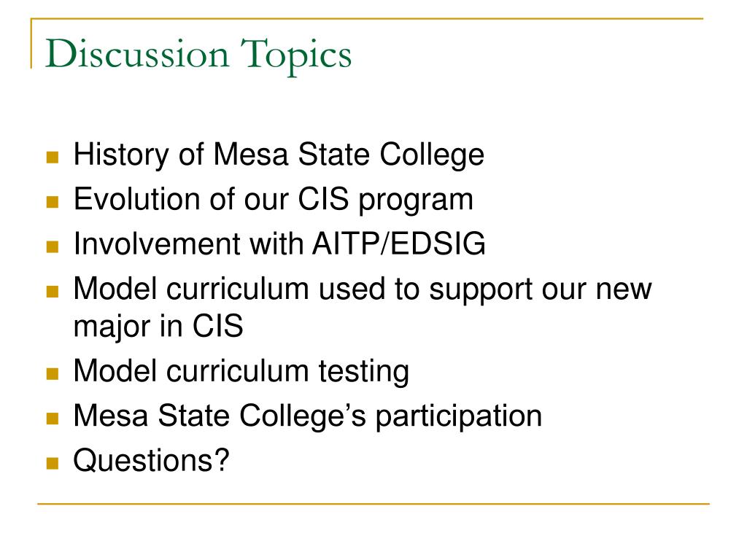The height and width of the screenshot is (560, 747).
Task: Click the bullet beside Involvement with AITP/EDSIG
Action: 53,246
